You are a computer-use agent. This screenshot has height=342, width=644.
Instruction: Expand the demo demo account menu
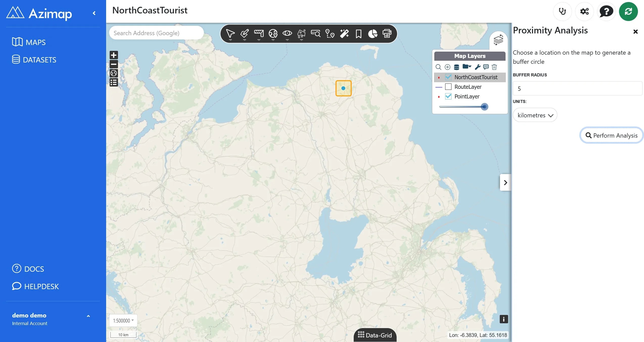point(88,316)
